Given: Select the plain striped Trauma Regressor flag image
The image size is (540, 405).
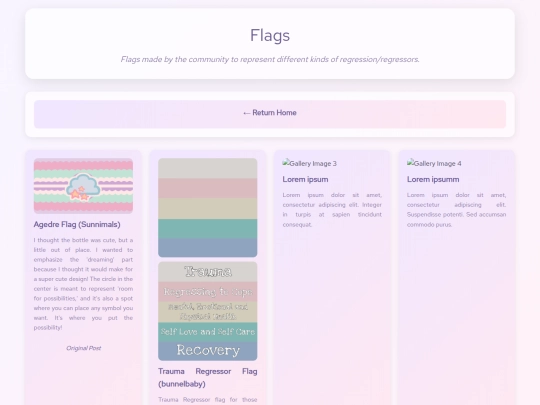Looking at the screenshot, I should [x=208, y=208].
